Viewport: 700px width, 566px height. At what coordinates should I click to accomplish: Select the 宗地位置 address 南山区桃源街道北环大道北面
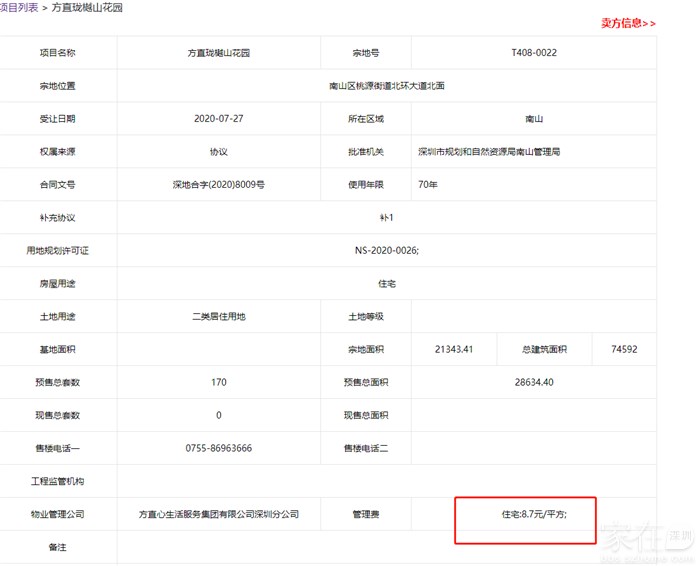(387, 86)
